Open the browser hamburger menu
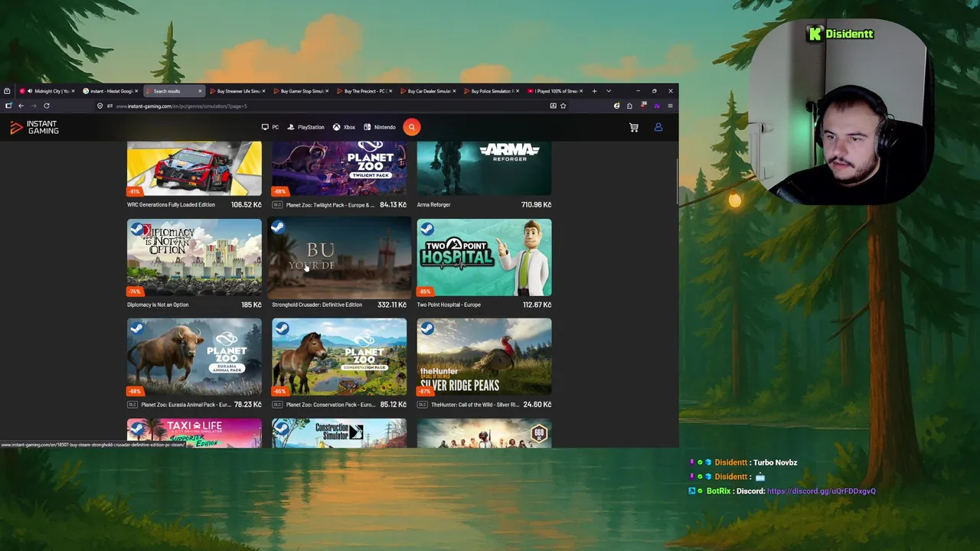980x551 pixels. pyautogui.click(x=670, y=106)
